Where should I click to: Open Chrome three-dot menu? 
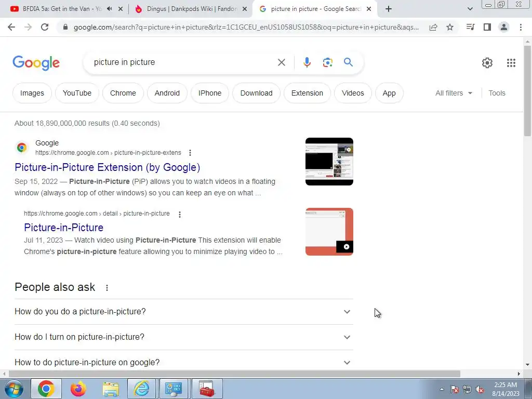pos(521,27)
